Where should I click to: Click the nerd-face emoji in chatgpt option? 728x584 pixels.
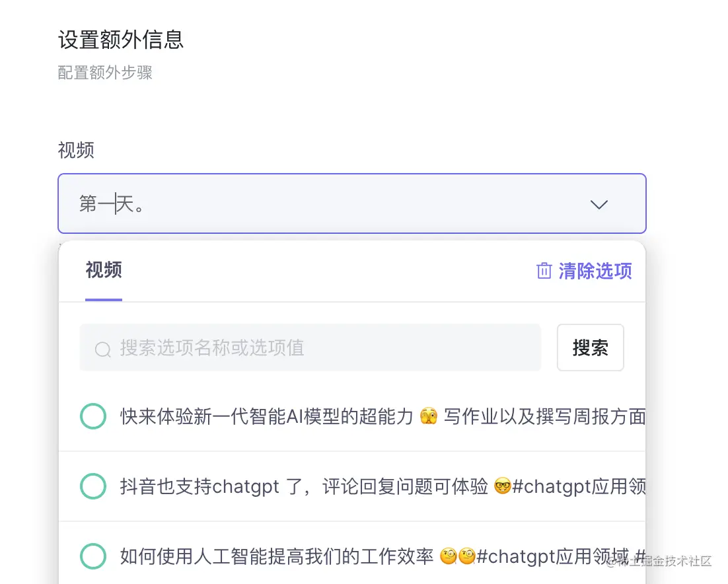coord(502,486)
